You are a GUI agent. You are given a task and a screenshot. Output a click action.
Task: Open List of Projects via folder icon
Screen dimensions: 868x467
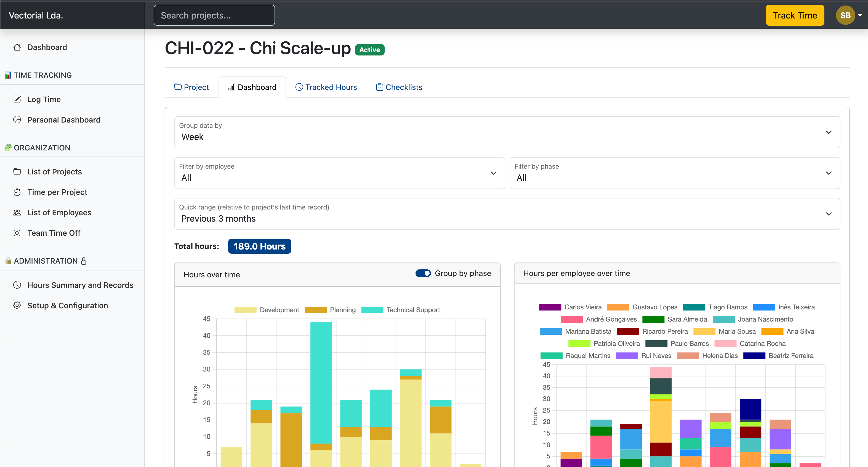tap(18, 172)
